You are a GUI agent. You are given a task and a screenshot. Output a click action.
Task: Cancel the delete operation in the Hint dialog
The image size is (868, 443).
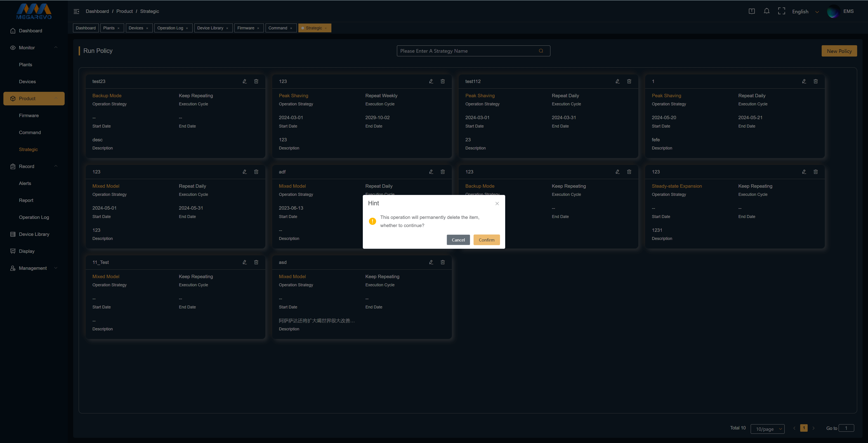tap(458, 240)
